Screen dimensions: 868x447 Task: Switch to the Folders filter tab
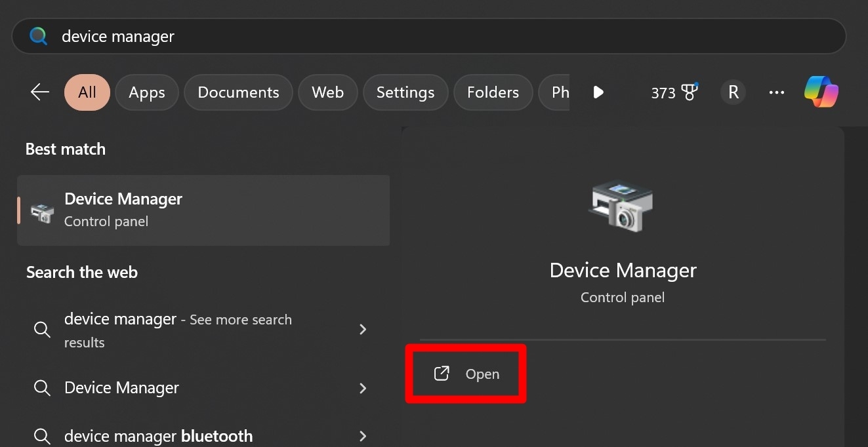pos(493,92)
